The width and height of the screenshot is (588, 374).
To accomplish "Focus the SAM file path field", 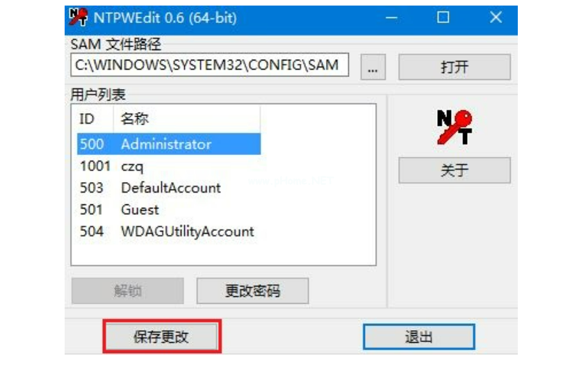I will coord(210,65).
